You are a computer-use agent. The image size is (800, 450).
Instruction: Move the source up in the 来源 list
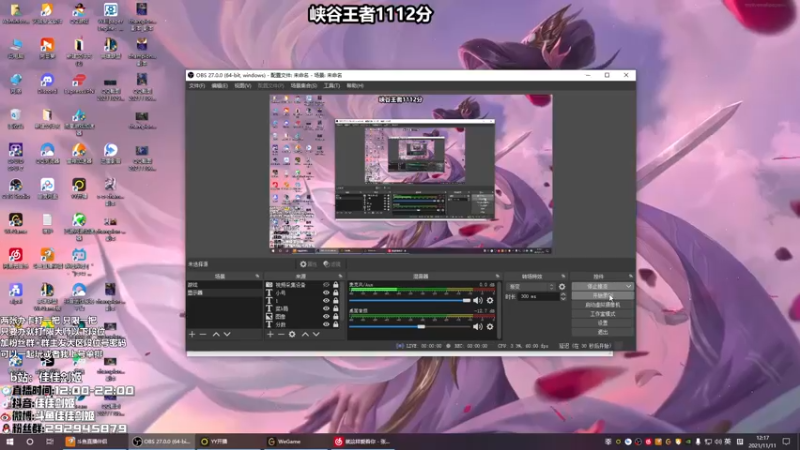click(x=305, y=335)
